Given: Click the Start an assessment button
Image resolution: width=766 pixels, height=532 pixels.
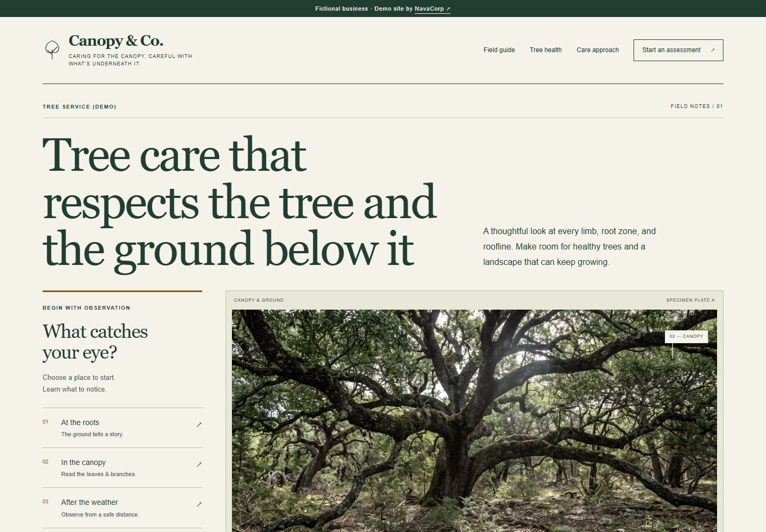Looking at the screenshot, I should point(678,50).
